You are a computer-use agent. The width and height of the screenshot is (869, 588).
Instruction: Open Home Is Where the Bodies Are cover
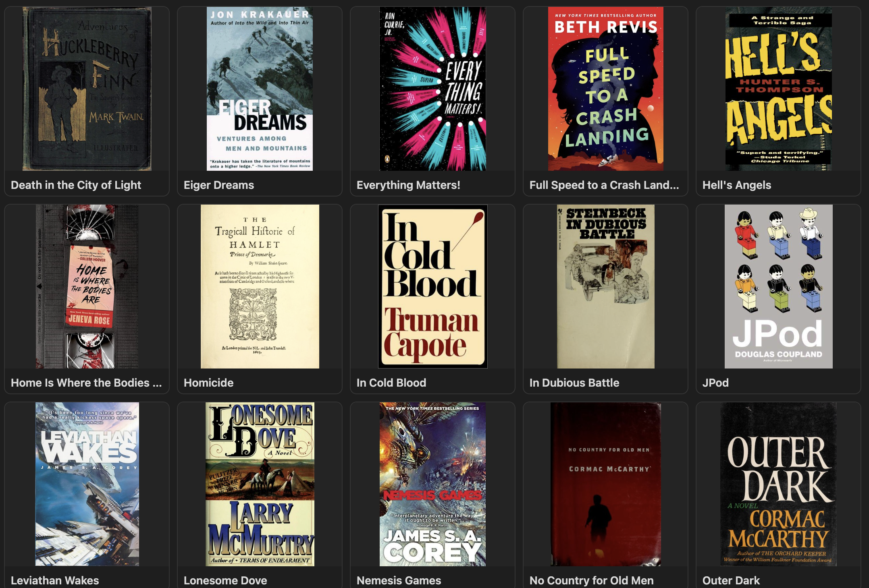(x=87, y=286)
